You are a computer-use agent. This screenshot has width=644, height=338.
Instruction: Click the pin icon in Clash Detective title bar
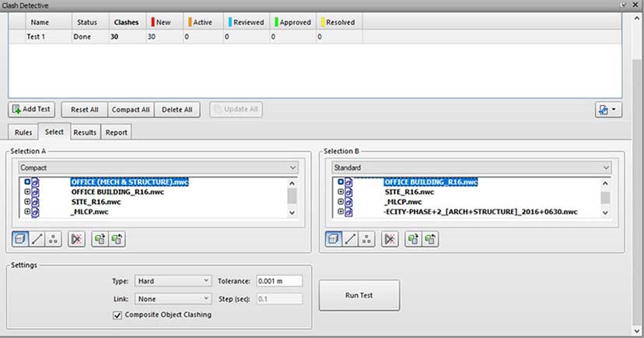[x=624, y=5]
